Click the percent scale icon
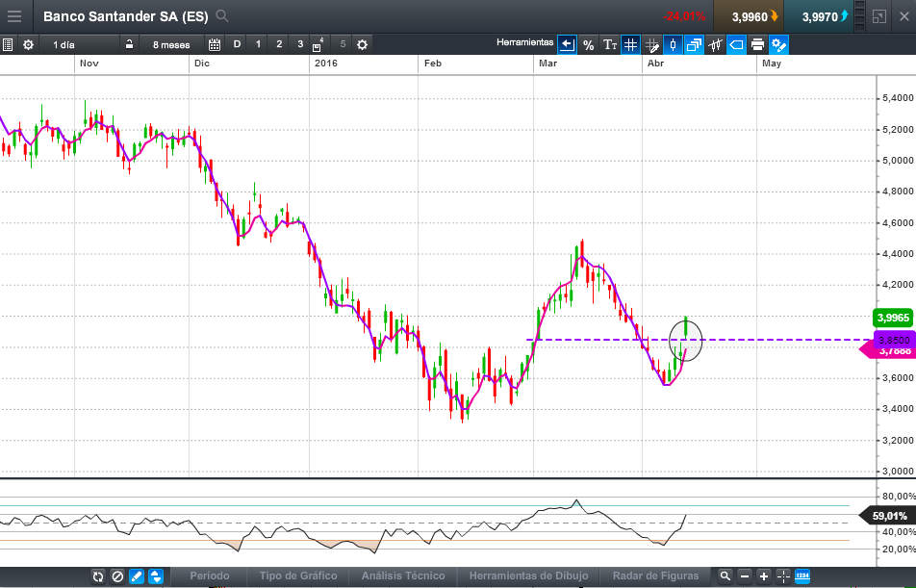916x588 pixels. click(588, 44)
